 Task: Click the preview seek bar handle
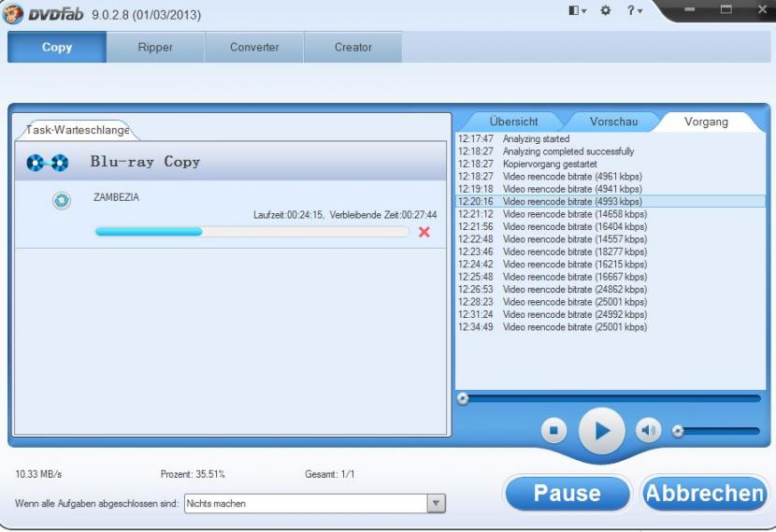pos(463,398)
